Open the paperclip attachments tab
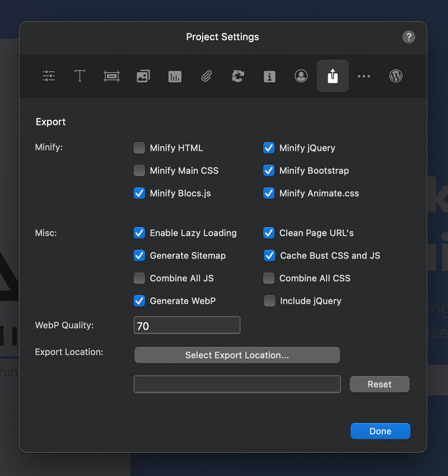 (207, 76)
